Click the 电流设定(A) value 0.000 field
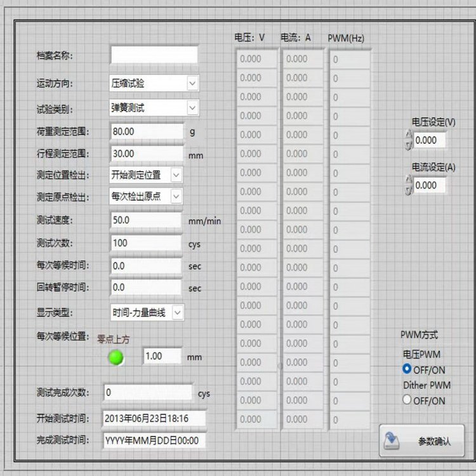476x476 pixels. [x=430, y=185]
